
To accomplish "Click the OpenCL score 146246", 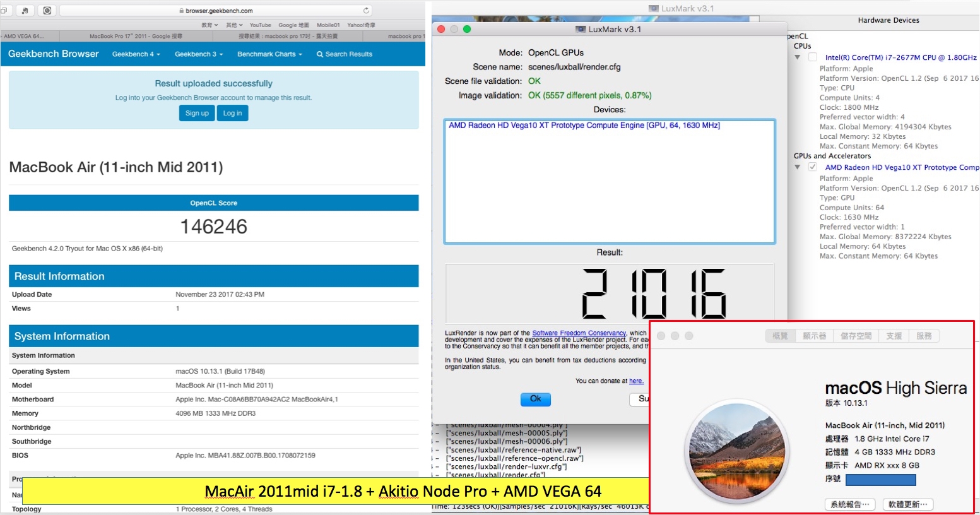I will click(213, 227).
